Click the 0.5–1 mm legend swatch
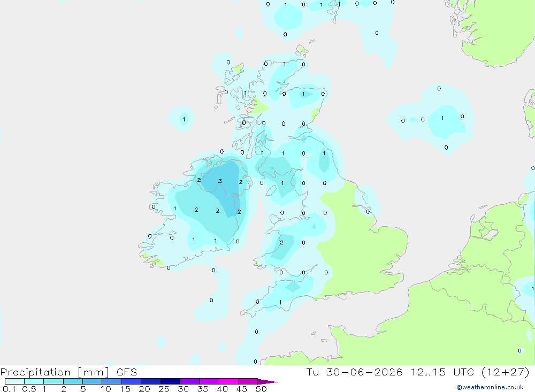535x392 pixels. pos(34,381)
